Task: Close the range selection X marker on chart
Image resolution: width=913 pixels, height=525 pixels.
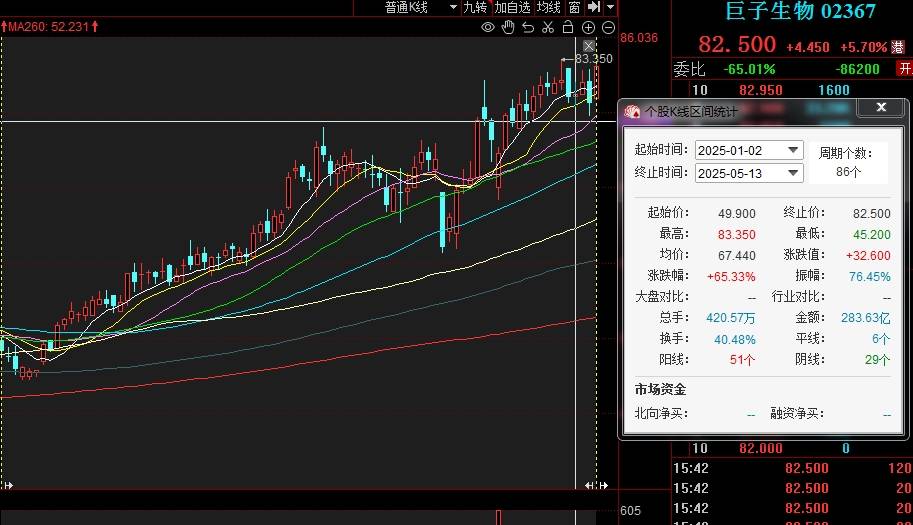Action: click(x=589, y=46)
